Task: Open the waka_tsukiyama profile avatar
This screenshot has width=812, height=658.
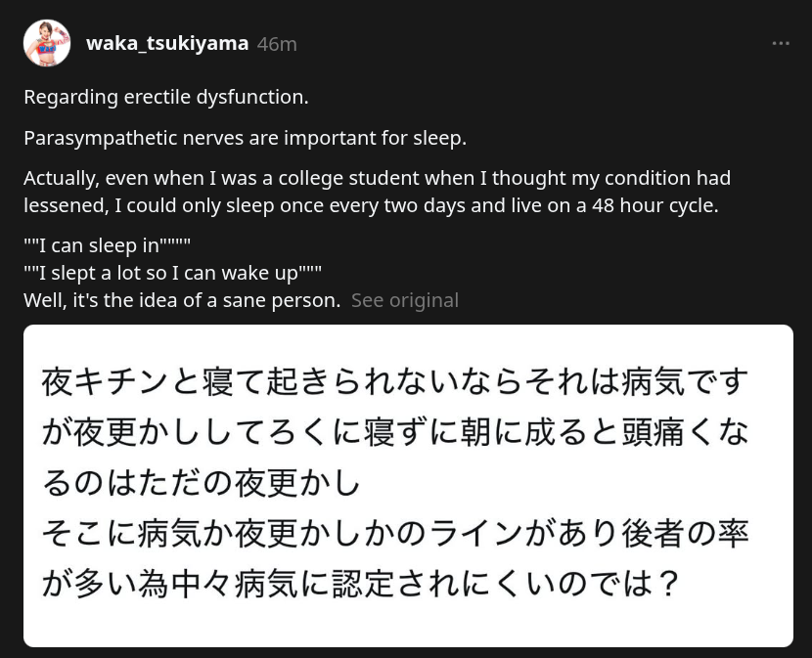Action: pyautogui.click(x=47, y=43)
